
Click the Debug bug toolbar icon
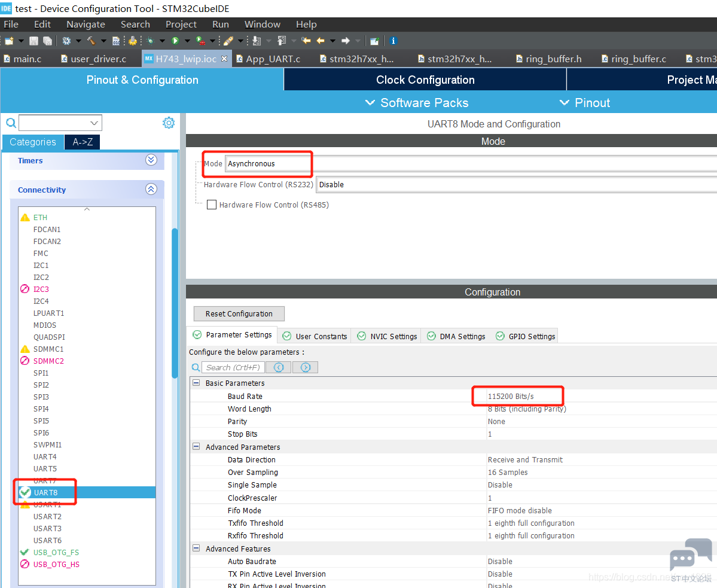[x=151, y=41]
